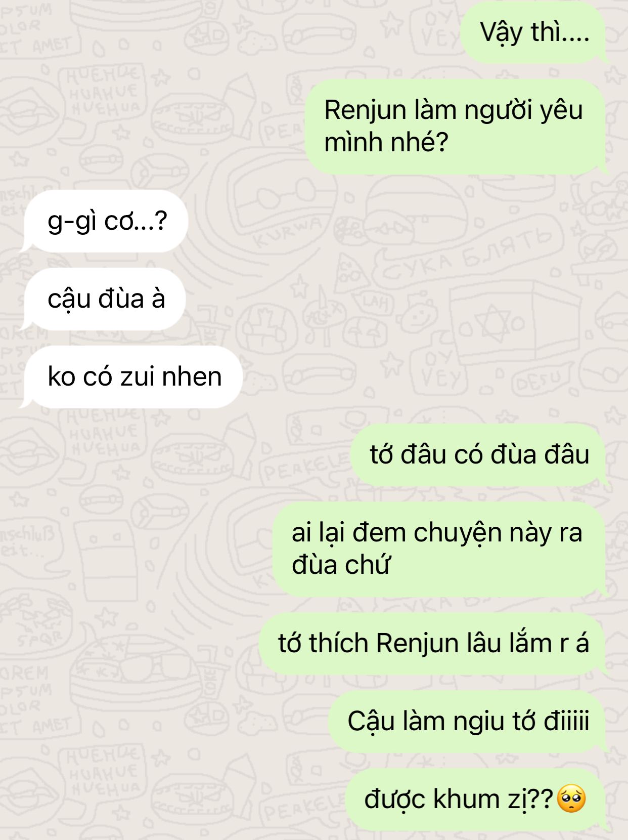The image size is (628, 840).
Task: Select the 'ko có zui nhen' message
Action: 130,377
